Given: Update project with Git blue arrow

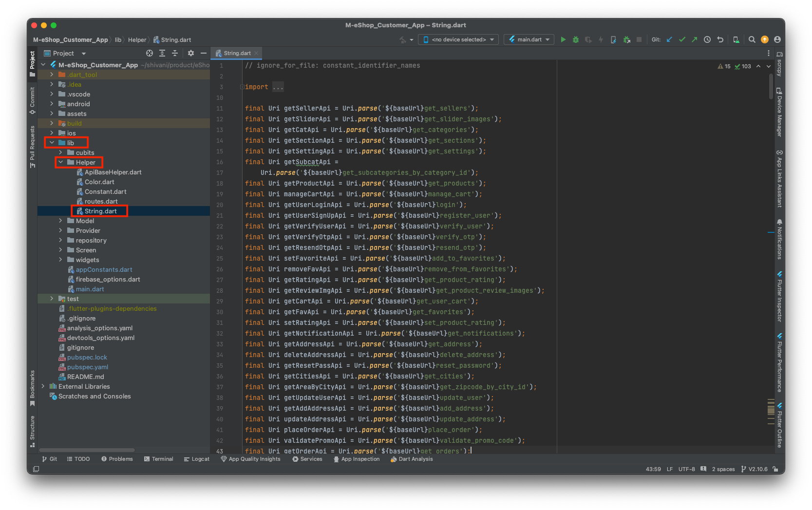Looking at the screenshot, I should [669, 39].
